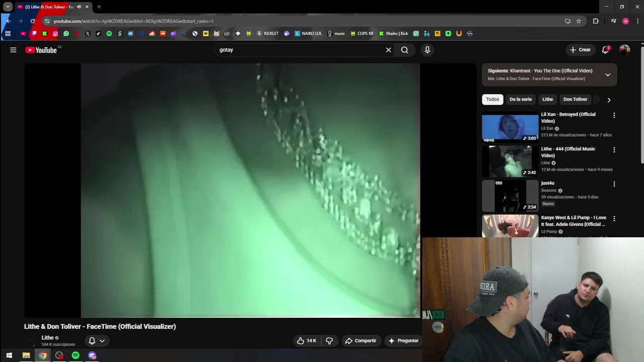Open a new browser tab

click(x=99, y=7)
